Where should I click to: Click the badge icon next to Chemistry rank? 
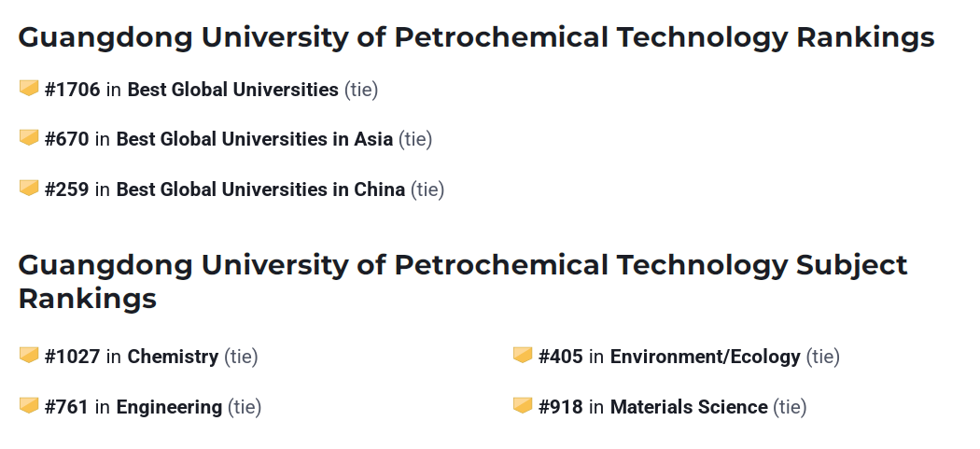click(29, 356)
